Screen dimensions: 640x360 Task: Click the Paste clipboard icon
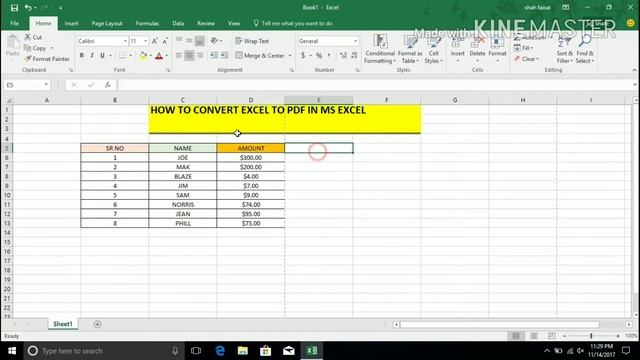point(13,42)
